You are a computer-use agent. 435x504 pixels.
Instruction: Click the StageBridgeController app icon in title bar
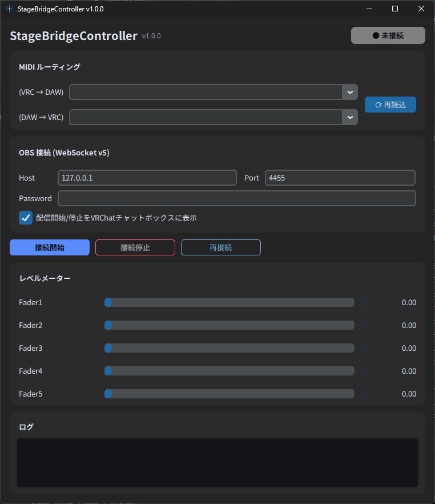(10, 9)
